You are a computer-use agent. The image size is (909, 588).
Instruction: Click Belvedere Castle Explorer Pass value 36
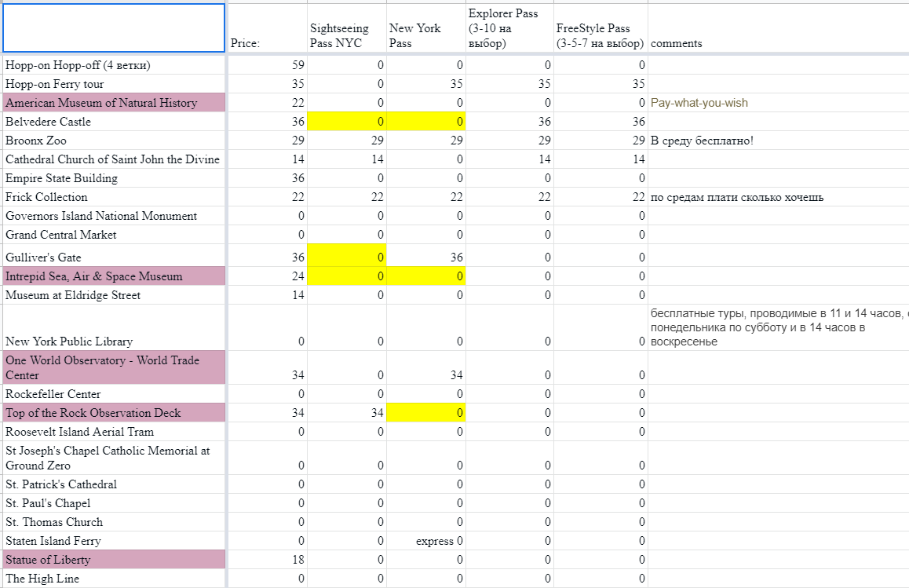(509, 122)
